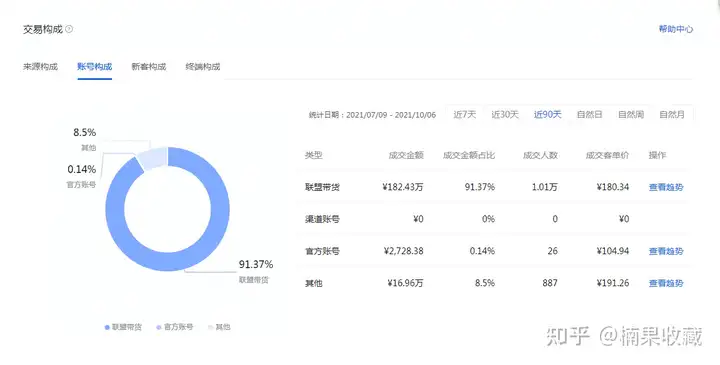
Task: View trend for the 其他 row
Action: click(x=666, y=283)
